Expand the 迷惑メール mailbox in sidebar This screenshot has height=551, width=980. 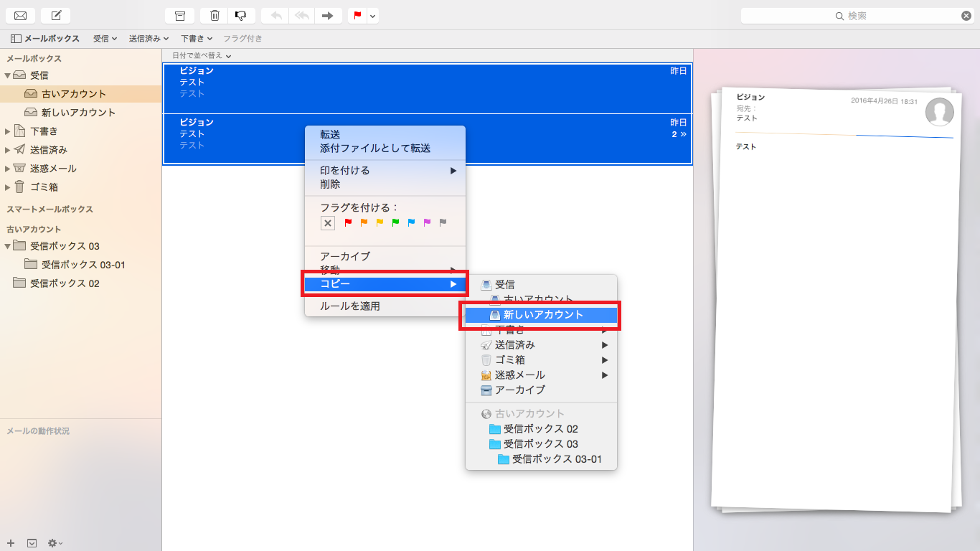click(8, 169)
